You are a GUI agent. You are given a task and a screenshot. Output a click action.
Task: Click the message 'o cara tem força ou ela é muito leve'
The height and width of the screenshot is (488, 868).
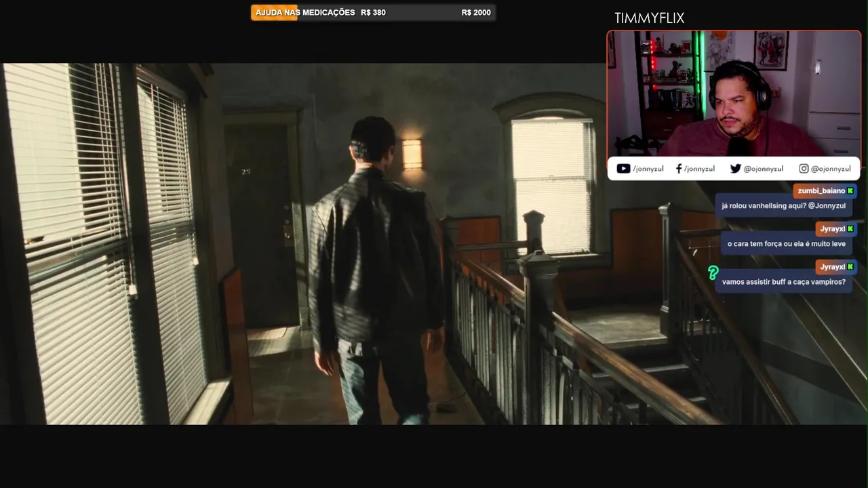coord(786,243)
